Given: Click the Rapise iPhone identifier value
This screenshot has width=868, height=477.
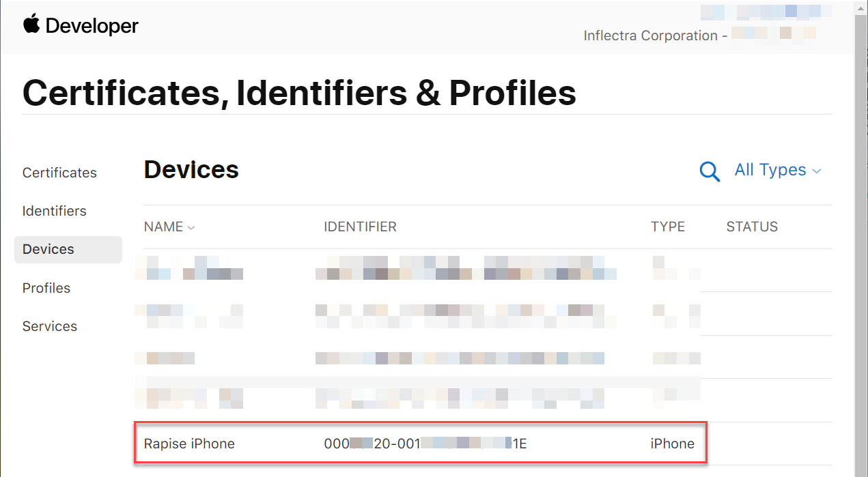Looking at the screenshot, I should pyautogui.click(x=425, y=444).
